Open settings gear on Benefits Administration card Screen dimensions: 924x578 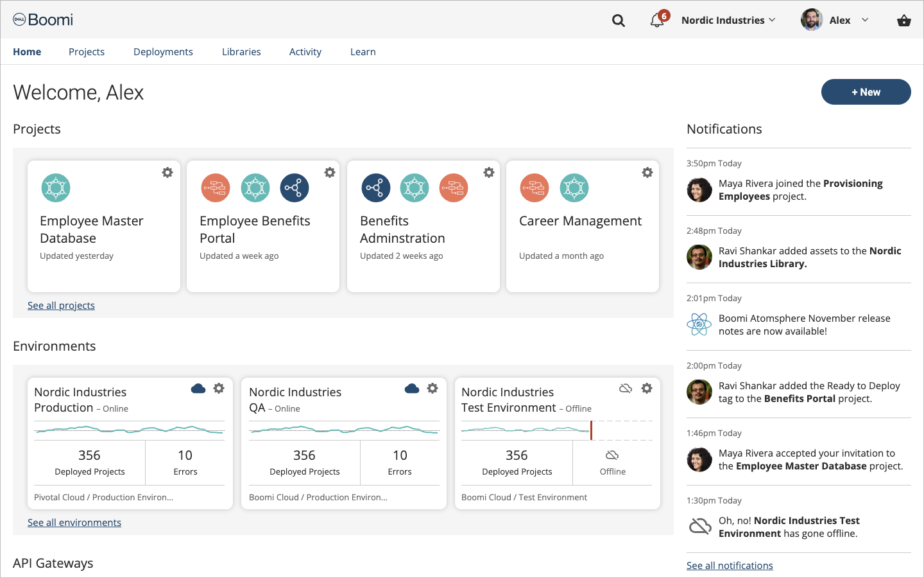click(489, 172)
